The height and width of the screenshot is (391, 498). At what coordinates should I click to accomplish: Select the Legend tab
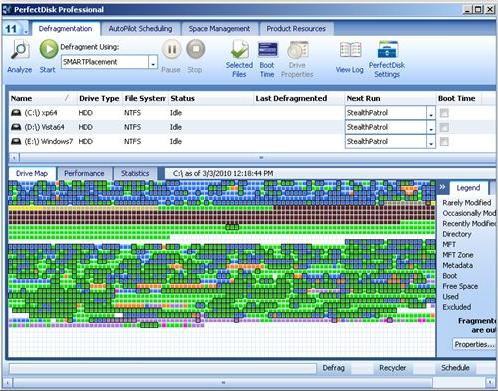click(x=468, y=188)
